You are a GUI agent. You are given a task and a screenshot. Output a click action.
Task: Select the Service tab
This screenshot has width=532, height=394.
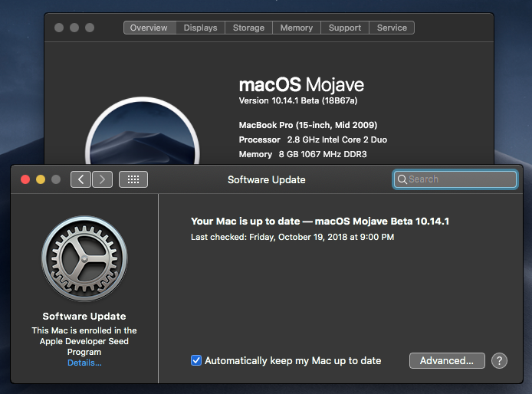(392, 28)
